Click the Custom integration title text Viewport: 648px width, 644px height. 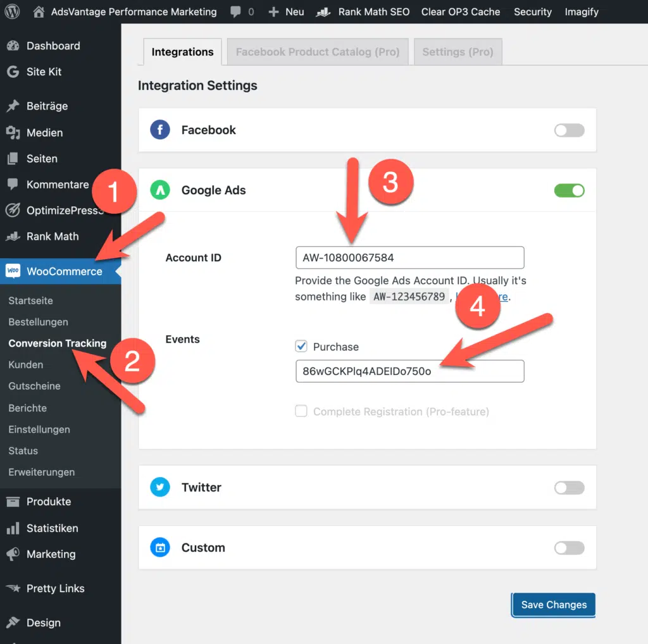203,548
